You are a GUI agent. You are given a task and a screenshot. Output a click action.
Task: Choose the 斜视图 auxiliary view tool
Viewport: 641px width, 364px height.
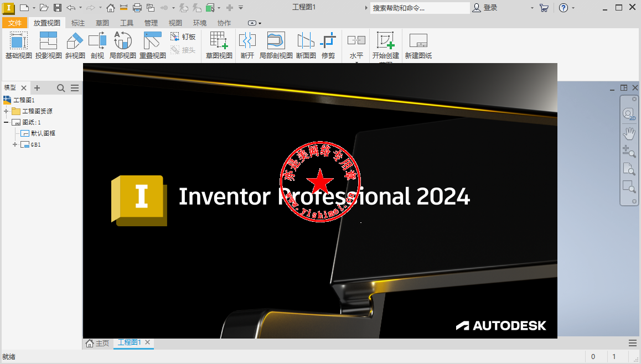(75, 45)
